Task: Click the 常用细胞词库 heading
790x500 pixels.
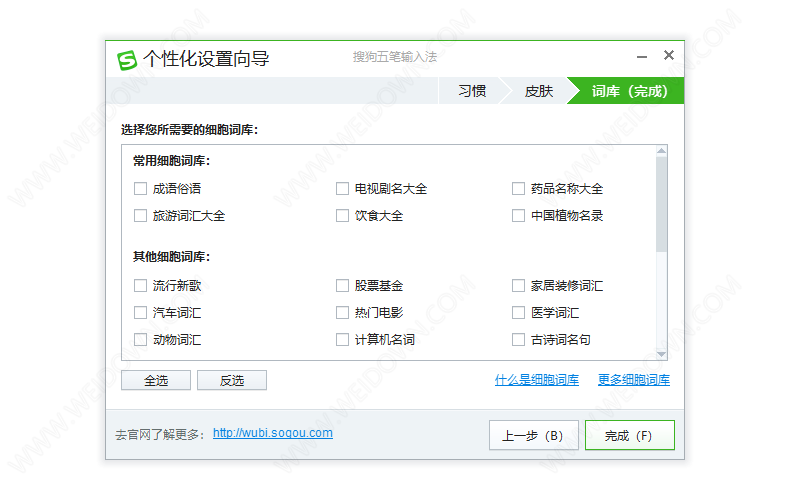Action: [171, 161]
